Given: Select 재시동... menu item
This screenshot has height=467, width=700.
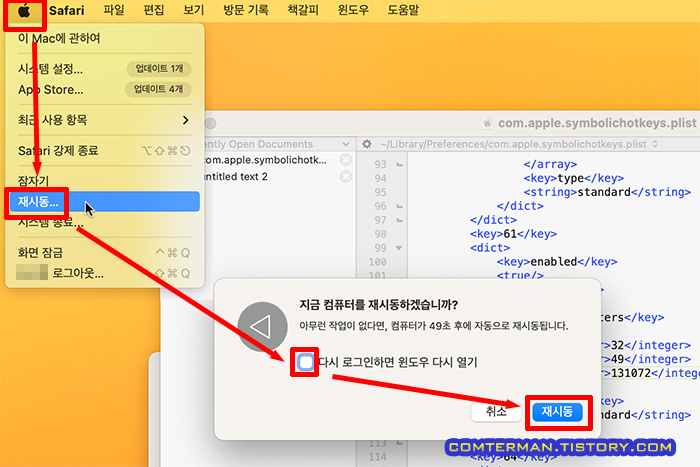Looking at the screenshot, I should tap(104, 202).
